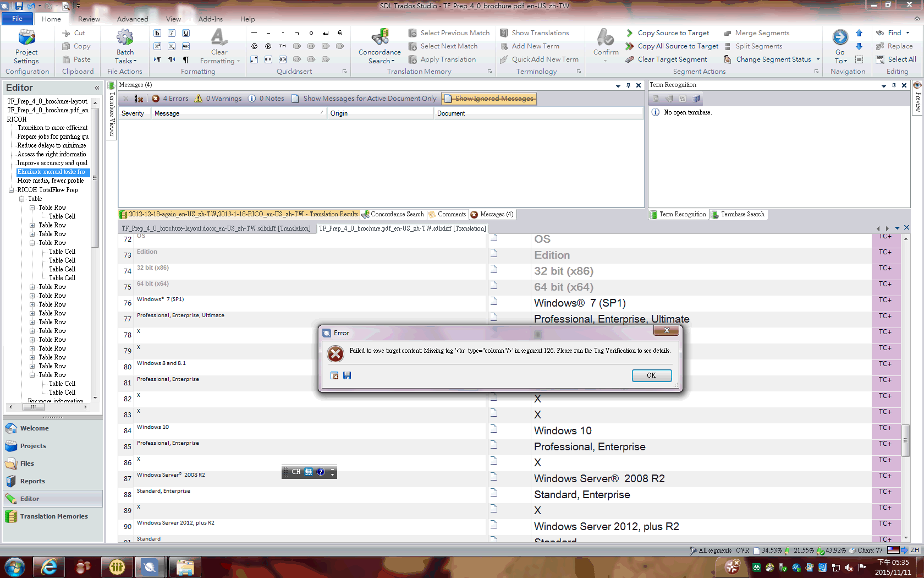Collapse the Editor navigation pane

pyautogui.click(x=97, y=88)
